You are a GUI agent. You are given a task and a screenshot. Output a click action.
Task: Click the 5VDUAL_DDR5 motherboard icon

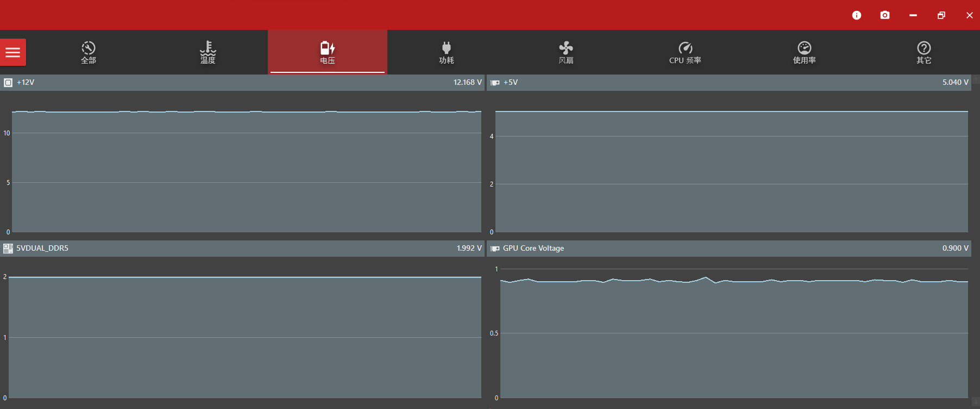click(8, 249)
